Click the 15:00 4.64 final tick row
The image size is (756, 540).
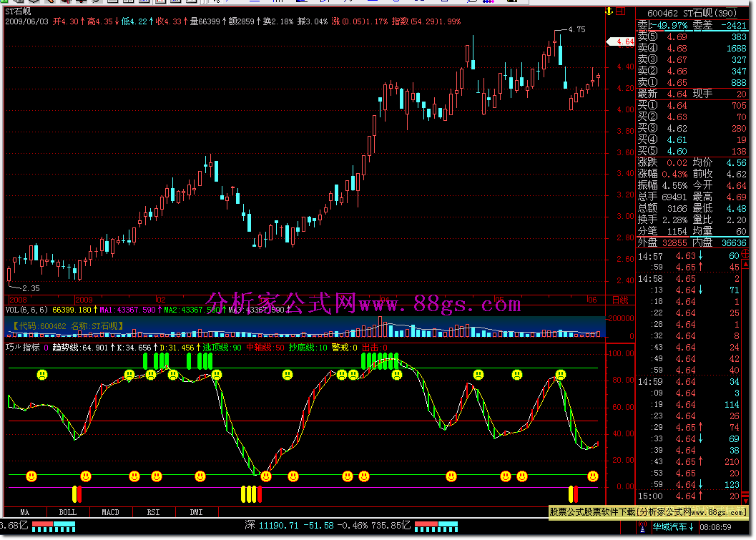click(689, 496)
